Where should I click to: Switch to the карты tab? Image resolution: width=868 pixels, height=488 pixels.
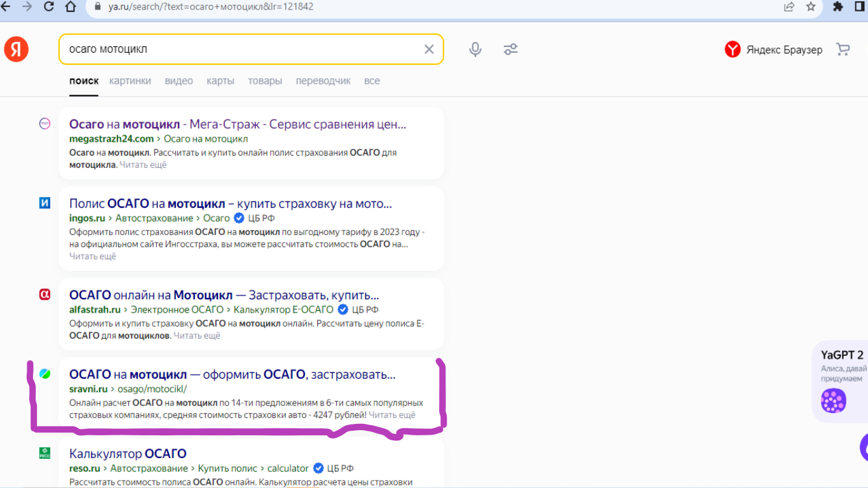coord(220,81)
